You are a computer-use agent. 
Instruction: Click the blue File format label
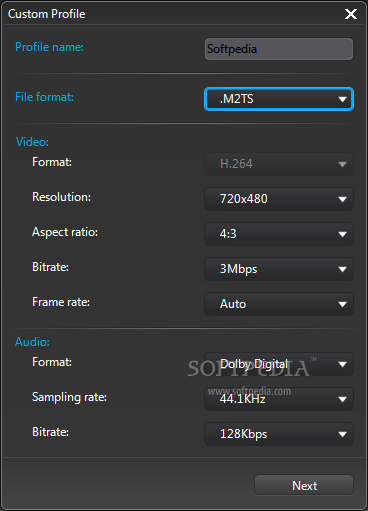point(44,97)
